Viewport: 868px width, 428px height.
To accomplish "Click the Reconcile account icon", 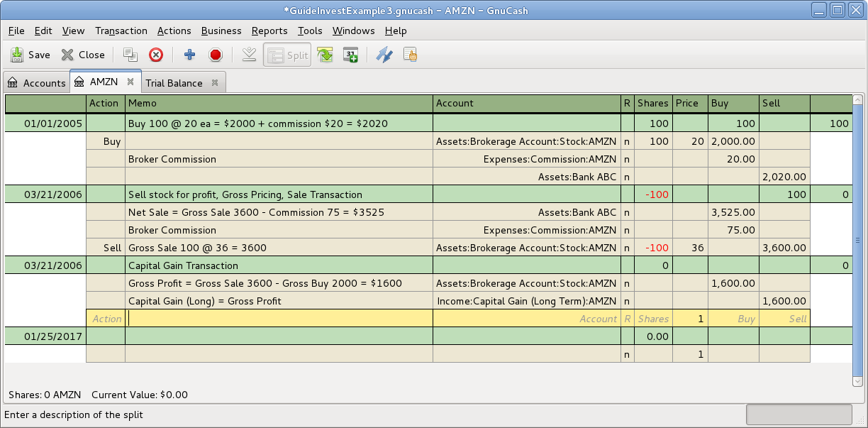I will pyautogui.click(x=410, y=55).
